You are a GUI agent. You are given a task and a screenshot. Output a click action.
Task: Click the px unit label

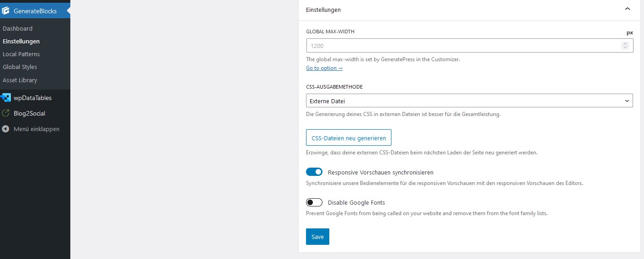click(x=629, y=32)
